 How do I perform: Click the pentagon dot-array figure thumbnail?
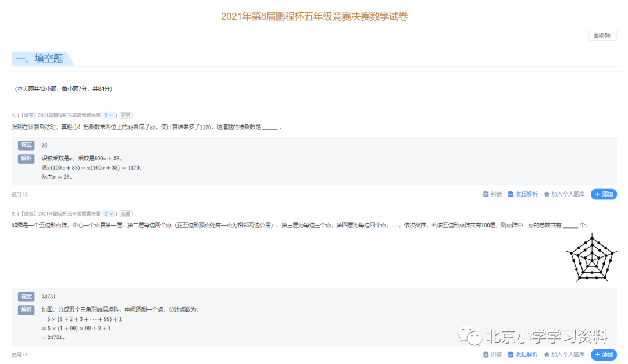point(591,258)
